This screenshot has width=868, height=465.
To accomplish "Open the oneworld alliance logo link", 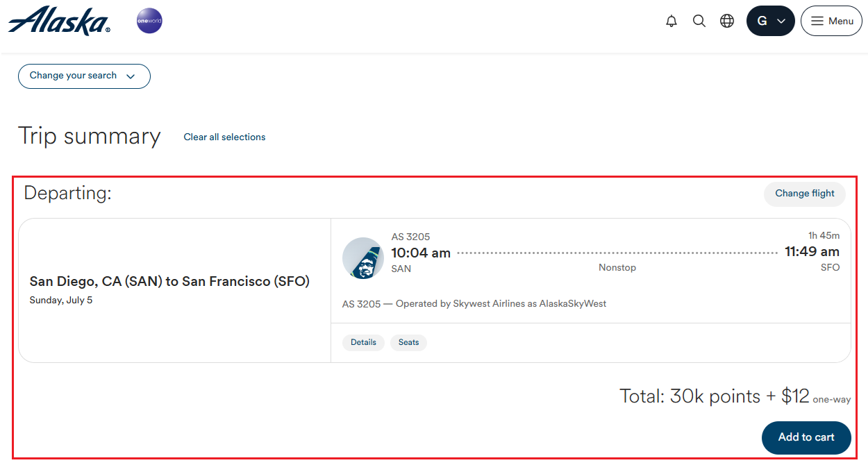I will [149, 21].
